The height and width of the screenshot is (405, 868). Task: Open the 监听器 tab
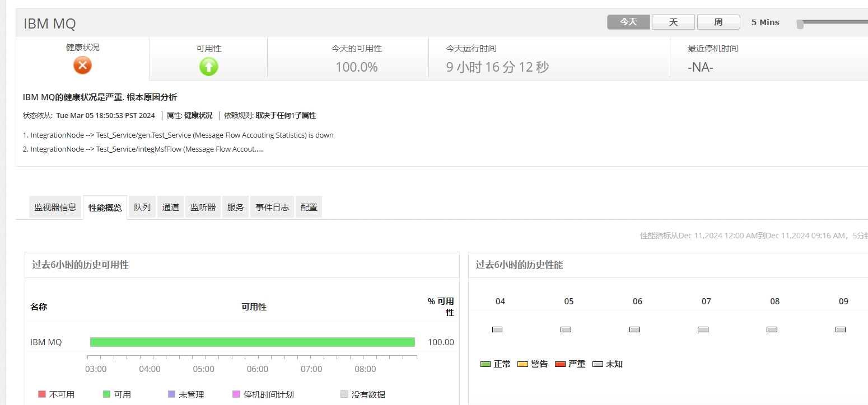pos(203,207)
